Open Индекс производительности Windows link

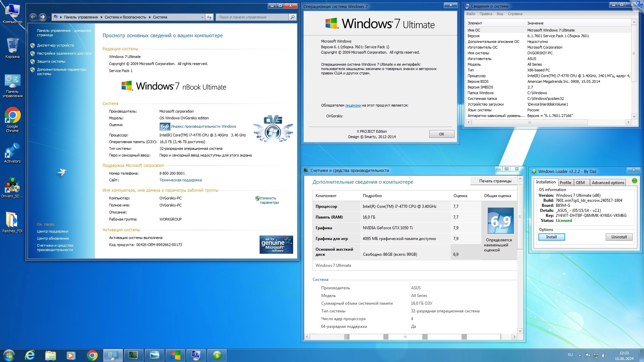point(203,126)
